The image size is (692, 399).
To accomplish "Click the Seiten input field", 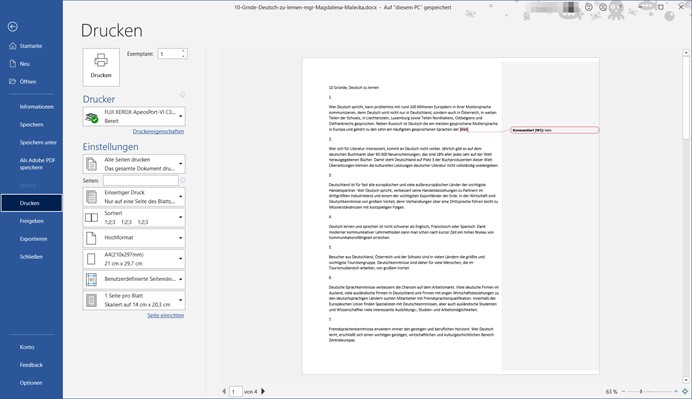I will click(x=141, y=181).
